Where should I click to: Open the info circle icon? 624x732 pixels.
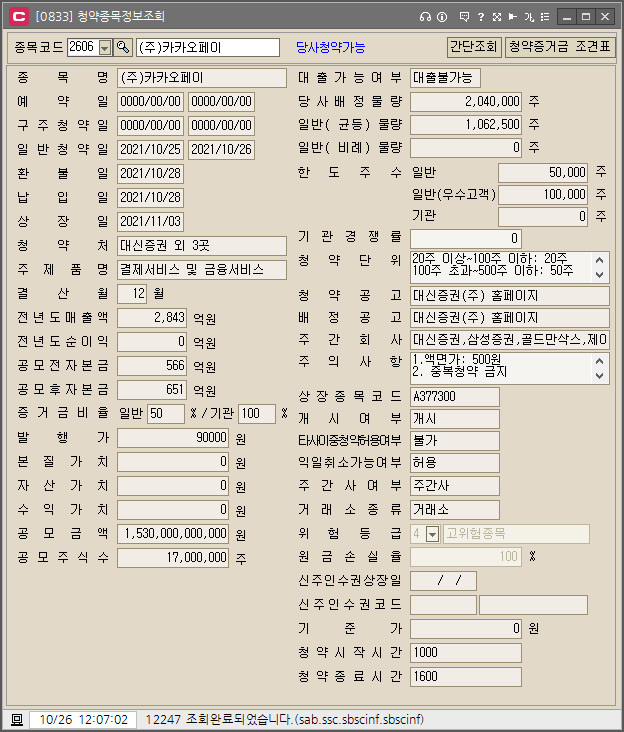click(442, 17)
